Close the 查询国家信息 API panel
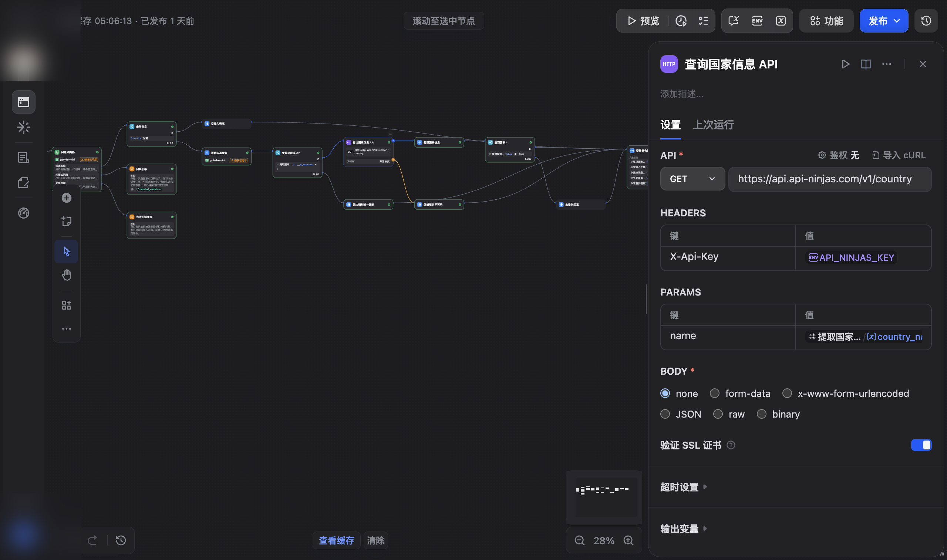947x560 pixels. 923,64
